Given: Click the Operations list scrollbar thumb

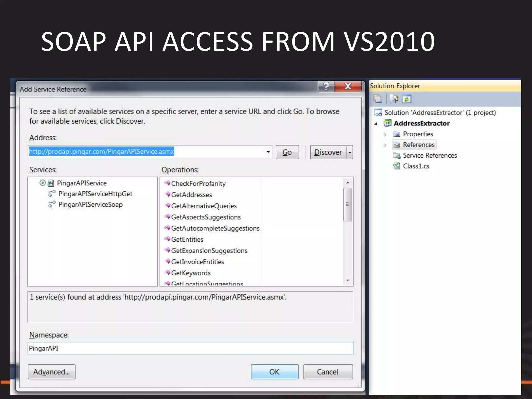Looking at the screenshot, I should [348, 204].
